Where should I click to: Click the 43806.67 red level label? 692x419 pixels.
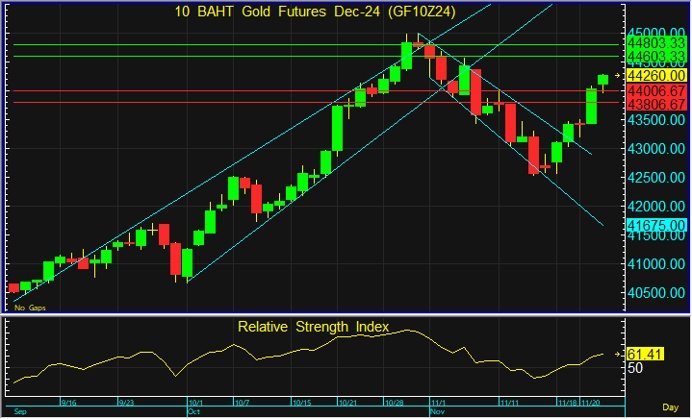coord(656,104)
